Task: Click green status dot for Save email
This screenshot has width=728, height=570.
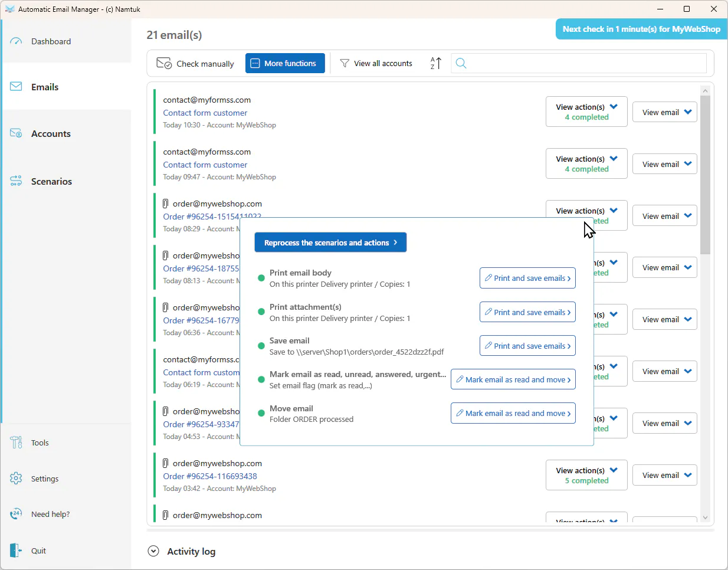Action: 261,346
